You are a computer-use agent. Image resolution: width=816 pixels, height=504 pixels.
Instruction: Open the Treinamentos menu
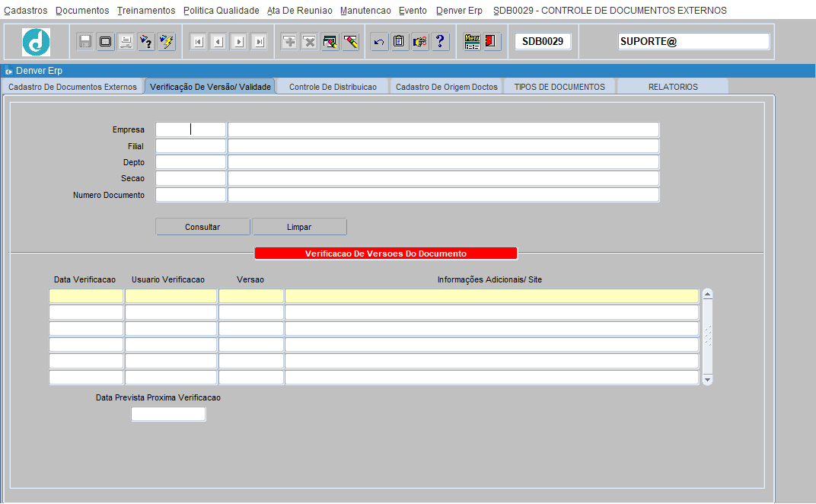tap(146, 11)
